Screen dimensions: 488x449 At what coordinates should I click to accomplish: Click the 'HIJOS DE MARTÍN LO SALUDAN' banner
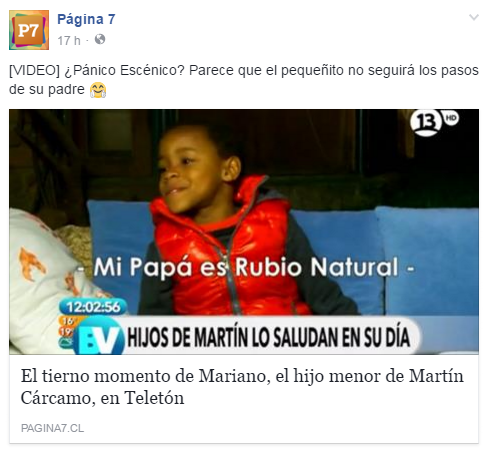point(269,337)
